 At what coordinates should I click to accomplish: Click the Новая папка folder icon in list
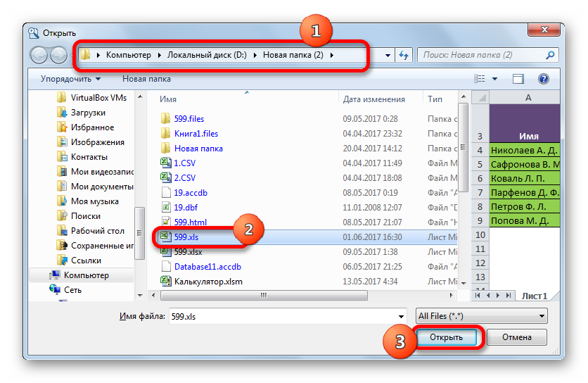point(165,148)
